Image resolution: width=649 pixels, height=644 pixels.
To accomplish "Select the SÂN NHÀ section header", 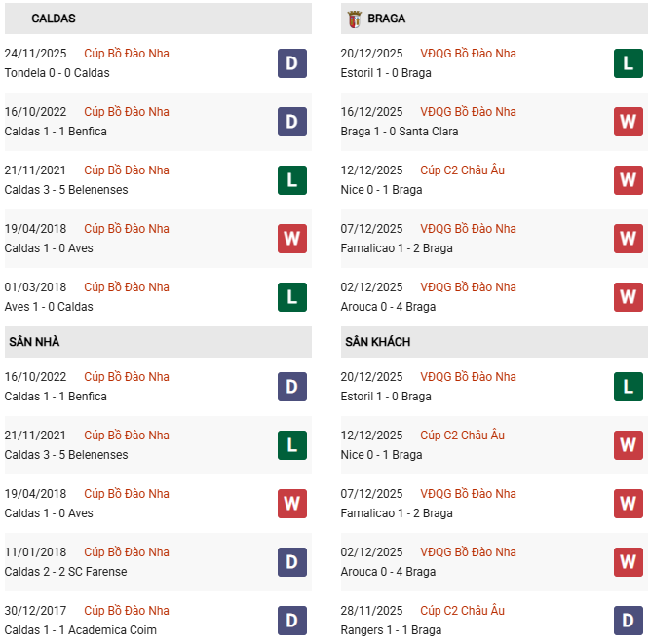I will (35, 342).
